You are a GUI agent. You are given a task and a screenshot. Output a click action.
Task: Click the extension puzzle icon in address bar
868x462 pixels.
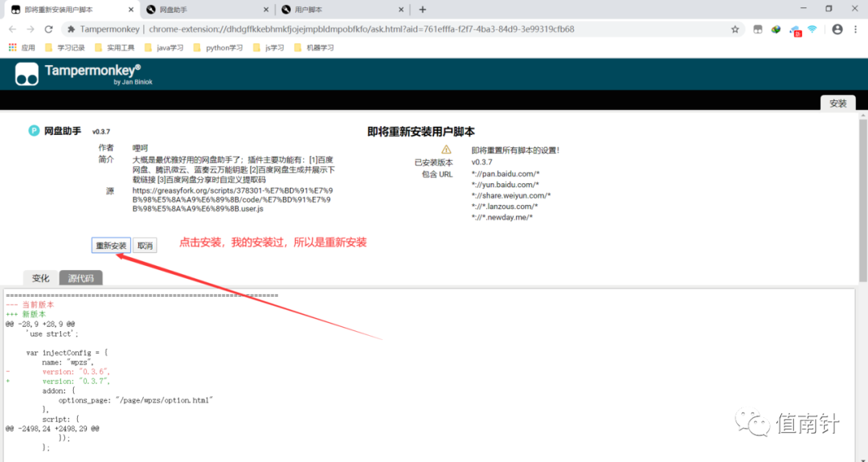pos(71,29)
